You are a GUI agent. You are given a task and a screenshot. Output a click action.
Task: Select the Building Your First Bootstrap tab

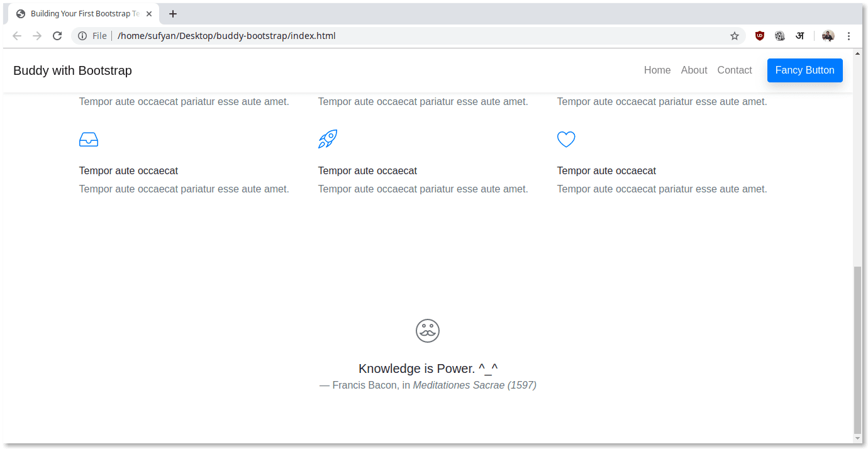tap(82, 14)
